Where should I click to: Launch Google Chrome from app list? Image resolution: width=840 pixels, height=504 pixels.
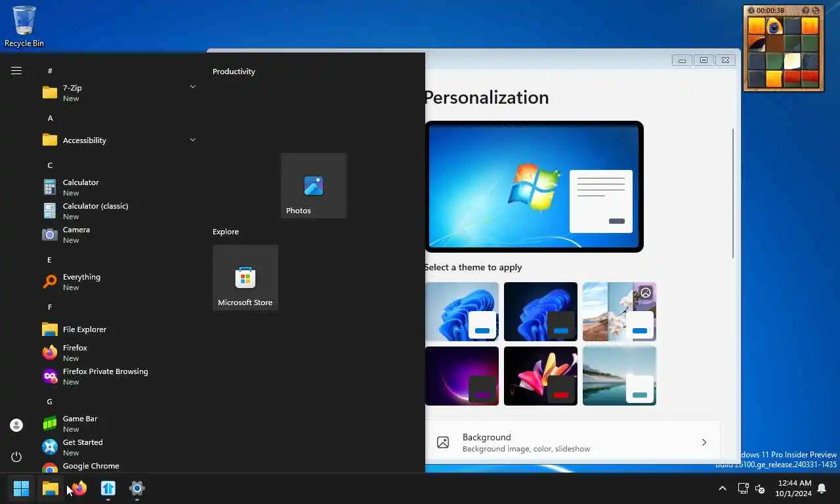[x=118, y=467]
